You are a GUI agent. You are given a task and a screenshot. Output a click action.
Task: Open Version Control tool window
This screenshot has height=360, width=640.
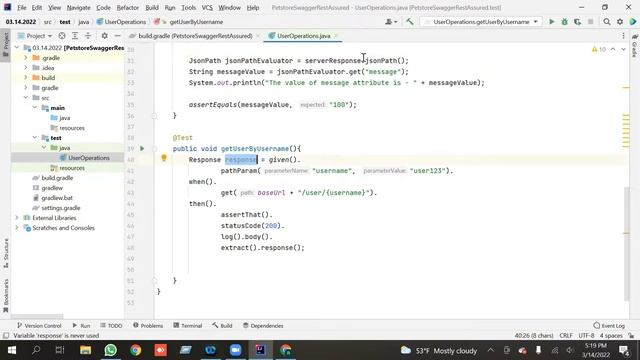coord(39,325)
